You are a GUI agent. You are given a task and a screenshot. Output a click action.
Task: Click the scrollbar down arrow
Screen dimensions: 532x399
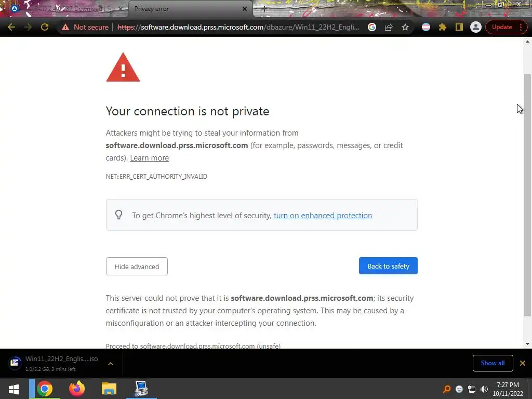(527, 344)
